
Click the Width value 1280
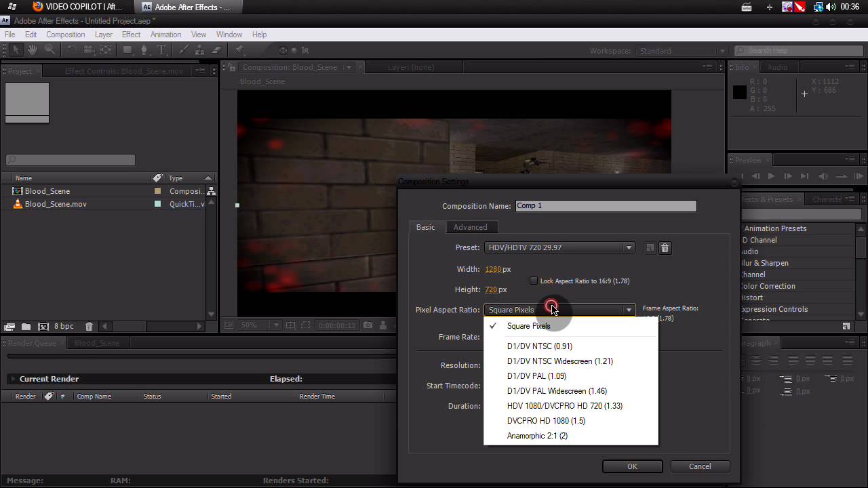point(493,269)
